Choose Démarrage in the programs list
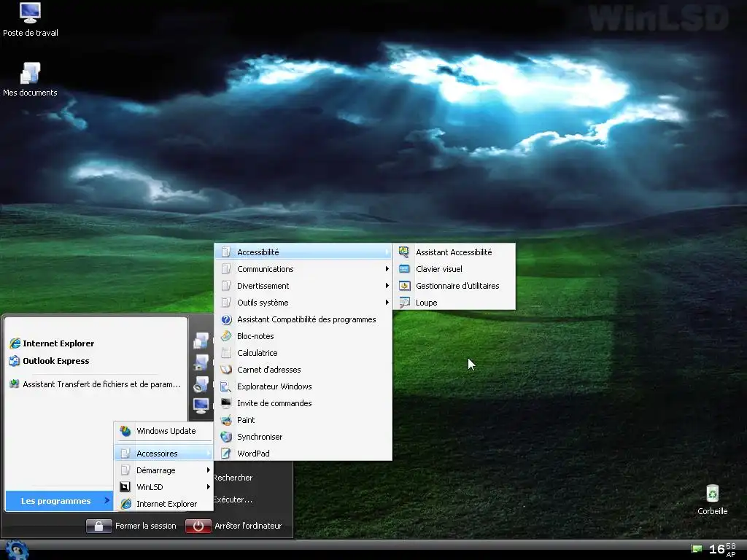 163,470
